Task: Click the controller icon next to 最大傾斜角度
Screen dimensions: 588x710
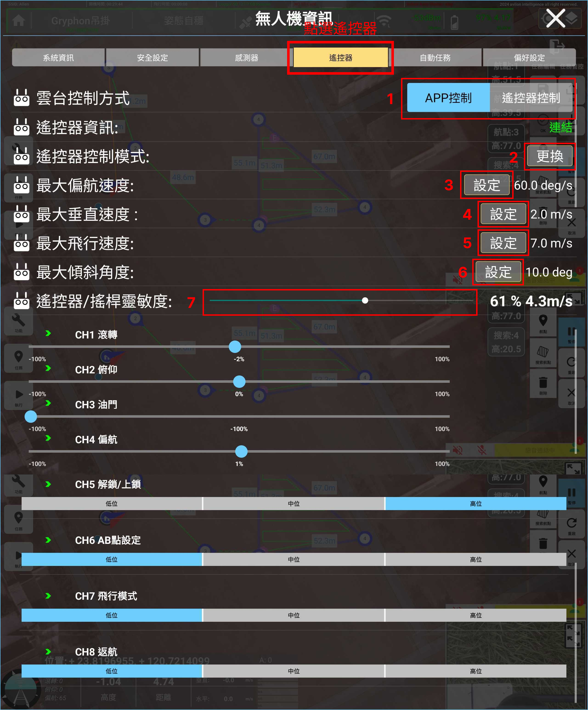Action: click(x=22, y=272)
